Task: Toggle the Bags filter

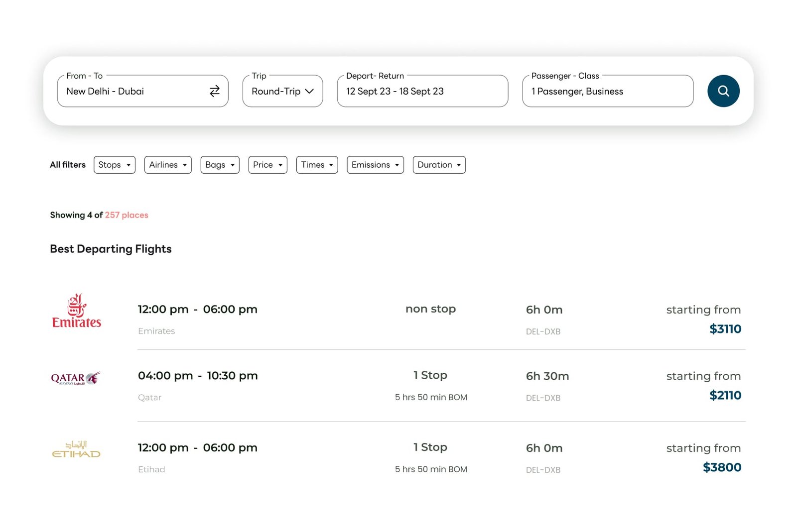Action: (x=220, y=165)
